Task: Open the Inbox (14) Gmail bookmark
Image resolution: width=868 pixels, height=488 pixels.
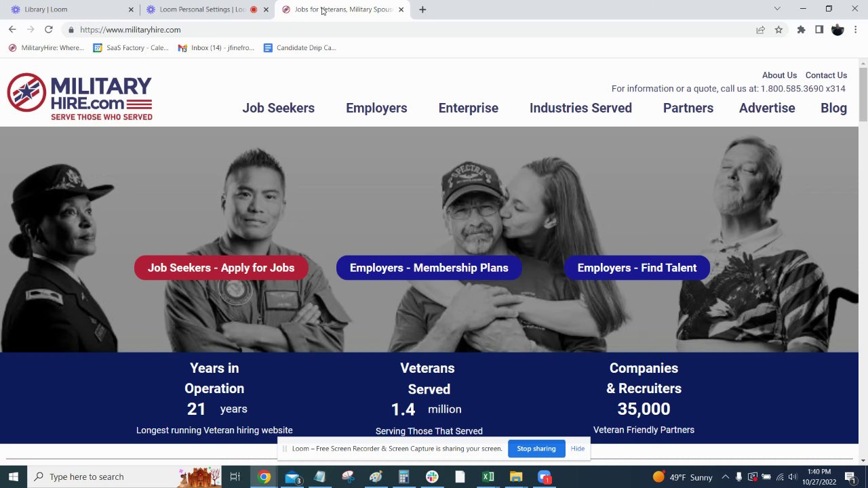Action: point(216,48)
